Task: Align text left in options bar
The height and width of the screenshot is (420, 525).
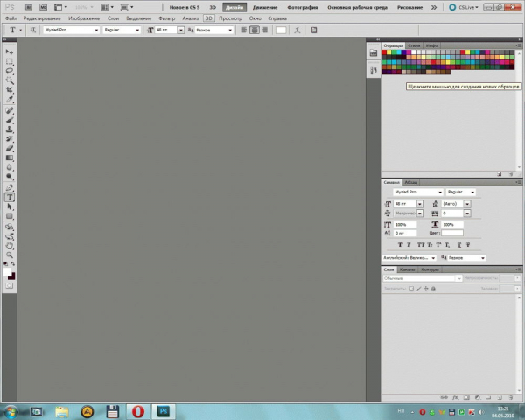Action: [244, 30]
